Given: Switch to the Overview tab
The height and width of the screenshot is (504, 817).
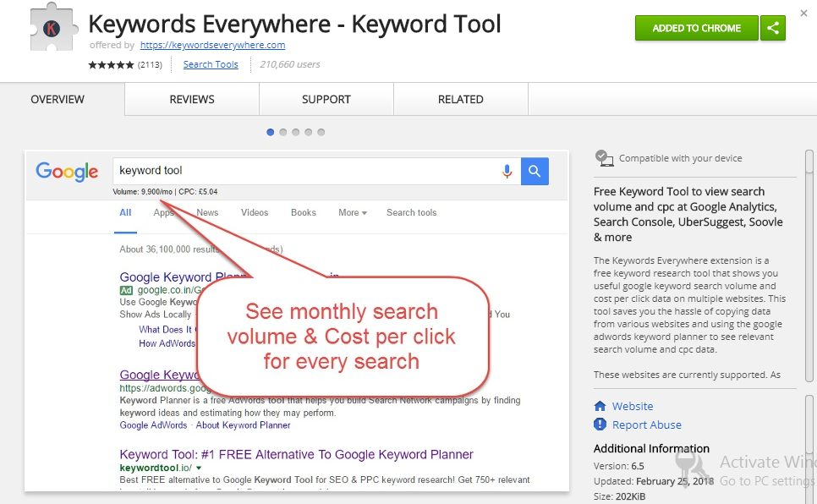Looking at the screenshot, I should click(x=58, y=99).
